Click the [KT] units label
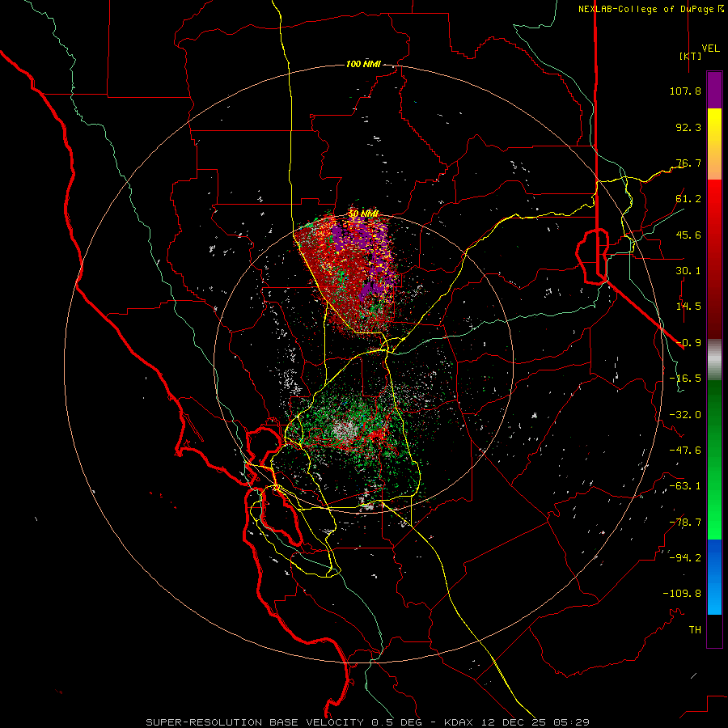 (690, 56)
